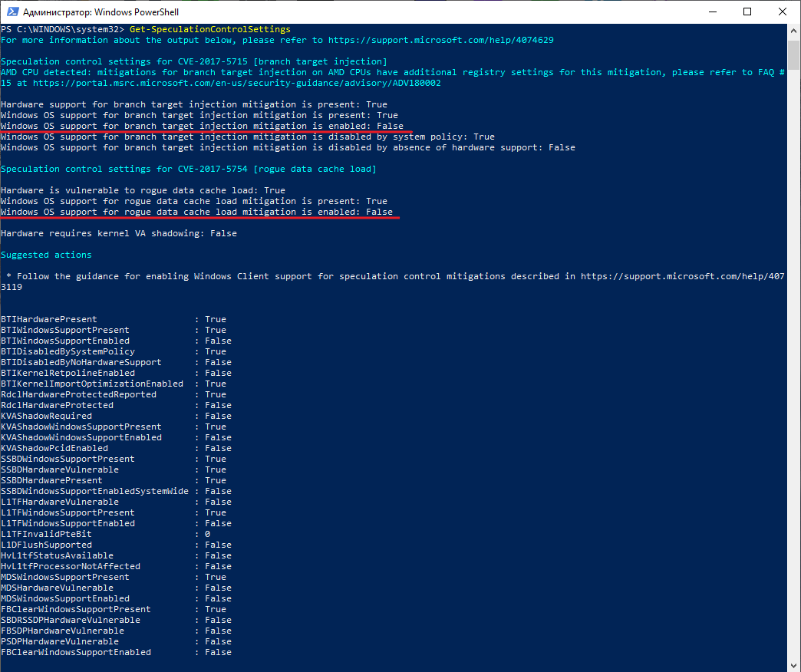Screen dimensions: 801x672
Task: Click 'disabled by absence of hardware support' line
Action: tap(288, 147)
